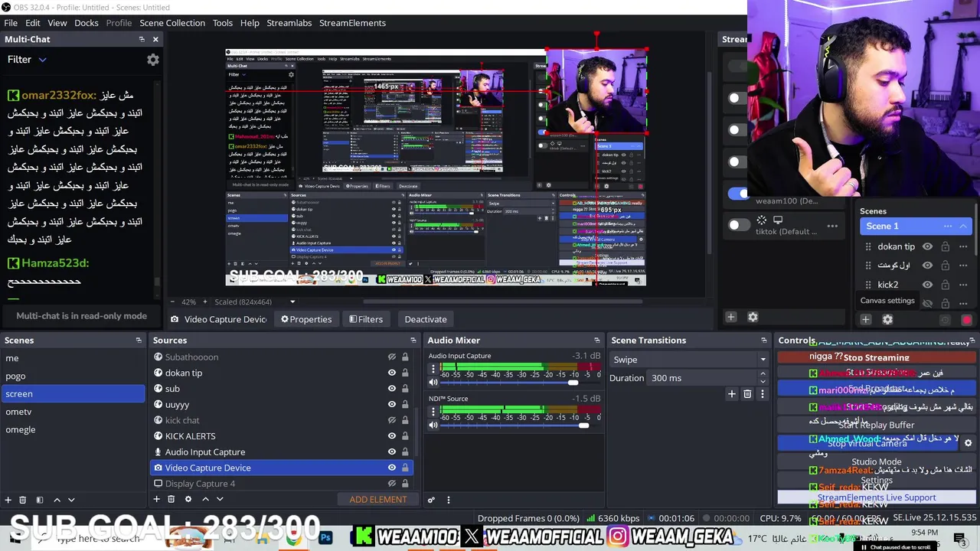Move selected scene up
980x551 pixels.
pyautogui.click(x=57, y=500)
